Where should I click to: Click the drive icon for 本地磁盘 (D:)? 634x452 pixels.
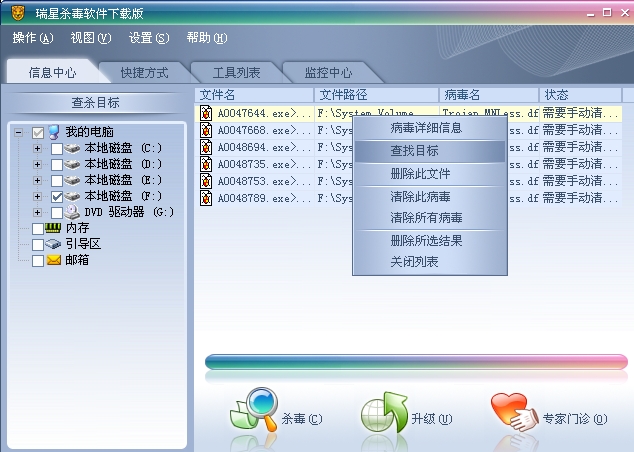click(x=72, y=164)
